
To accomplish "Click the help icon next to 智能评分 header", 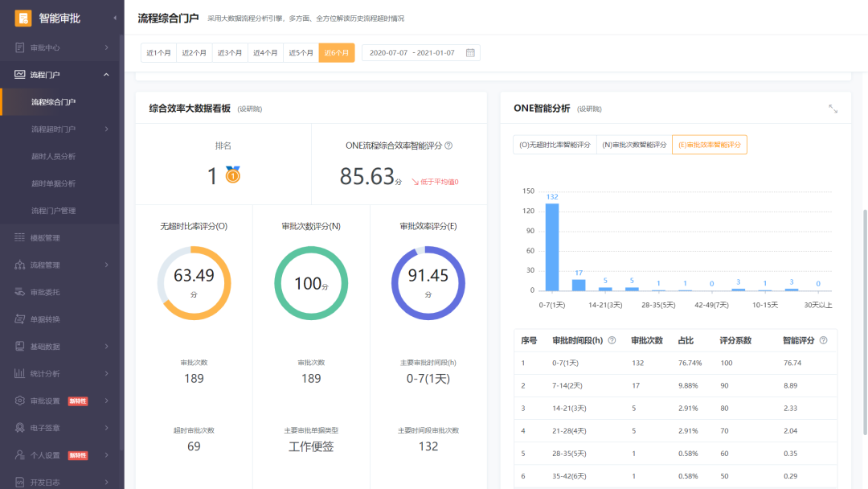I will (823, 340).
